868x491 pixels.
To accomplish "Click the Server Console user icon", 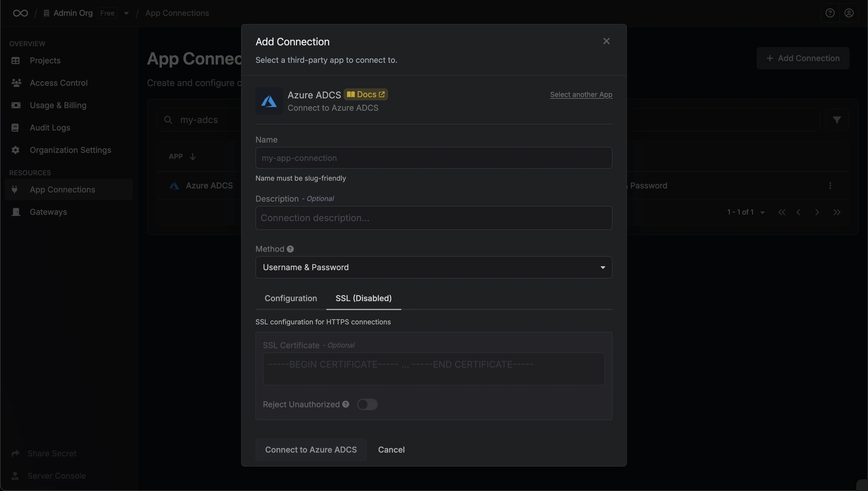I will pyautogui.click(x=15, y=476).
